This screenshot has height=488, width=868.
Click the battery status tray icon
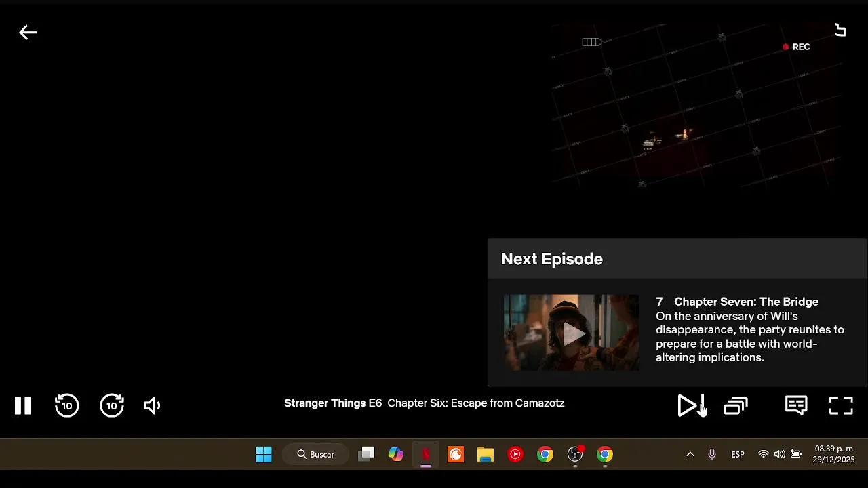coord(796,454)
